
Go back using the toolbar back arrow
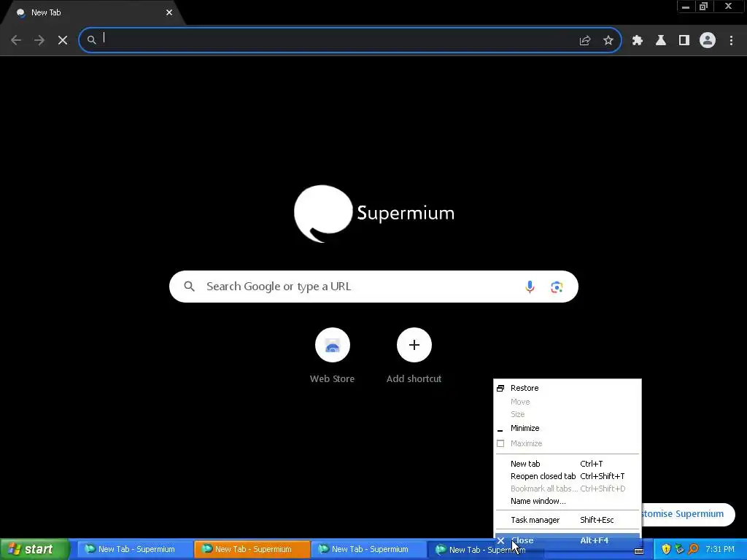[x=16, y=40]
